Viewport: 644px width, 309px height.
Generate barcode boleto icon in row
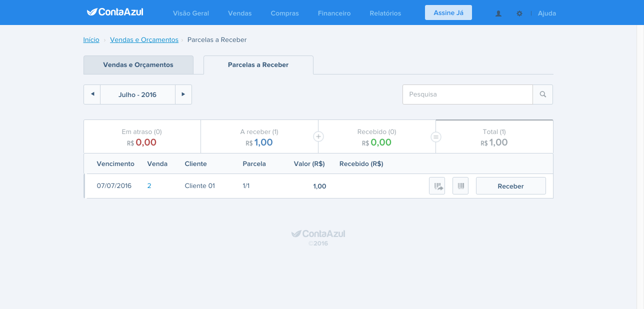(460, 186)
